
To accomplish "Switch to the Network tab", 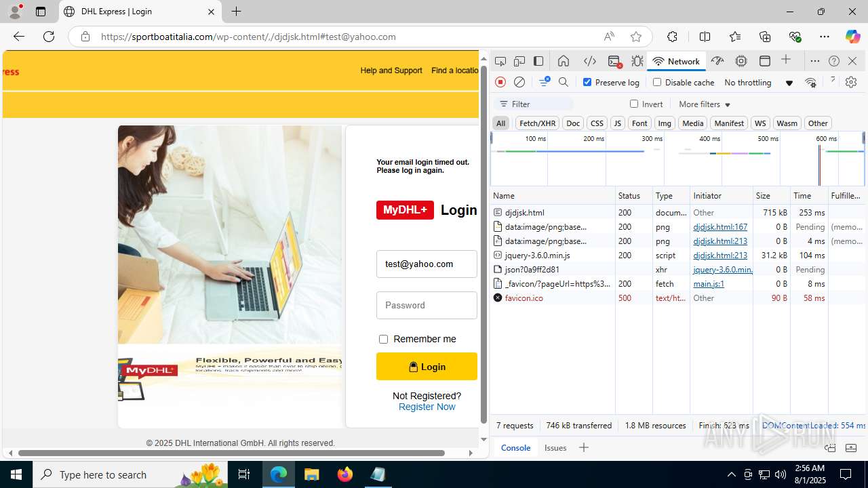I will pos(675,61).
